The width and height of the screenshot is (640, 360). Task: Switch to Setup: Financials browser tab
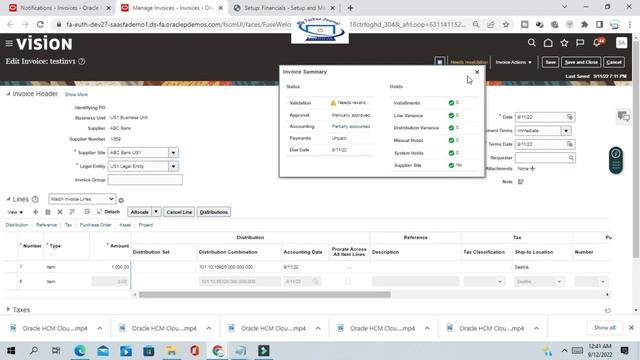284,8
